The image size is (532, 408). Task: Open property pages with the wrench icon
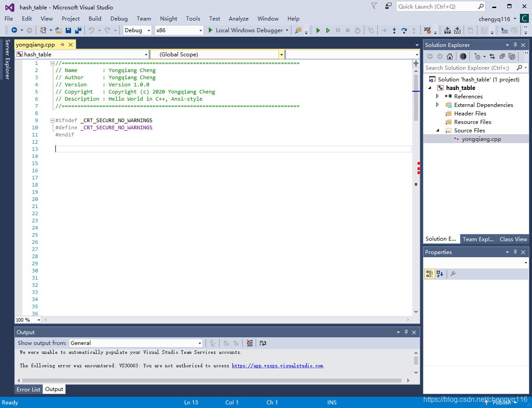click(452, 274)
